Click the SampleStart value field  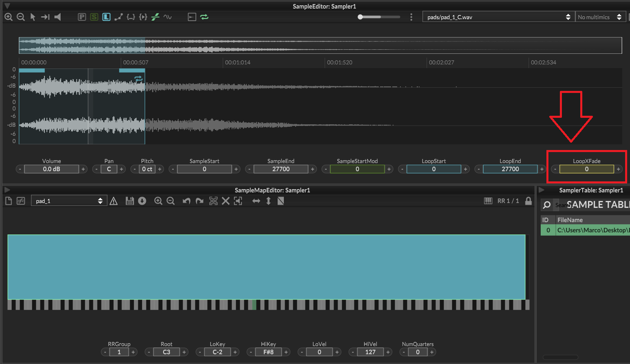point(204,169)
